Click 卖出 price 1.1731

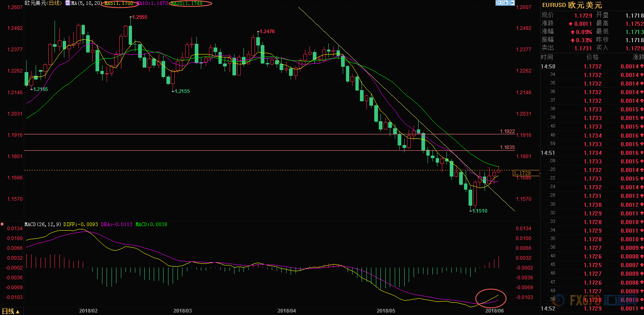tap(583, 48)
